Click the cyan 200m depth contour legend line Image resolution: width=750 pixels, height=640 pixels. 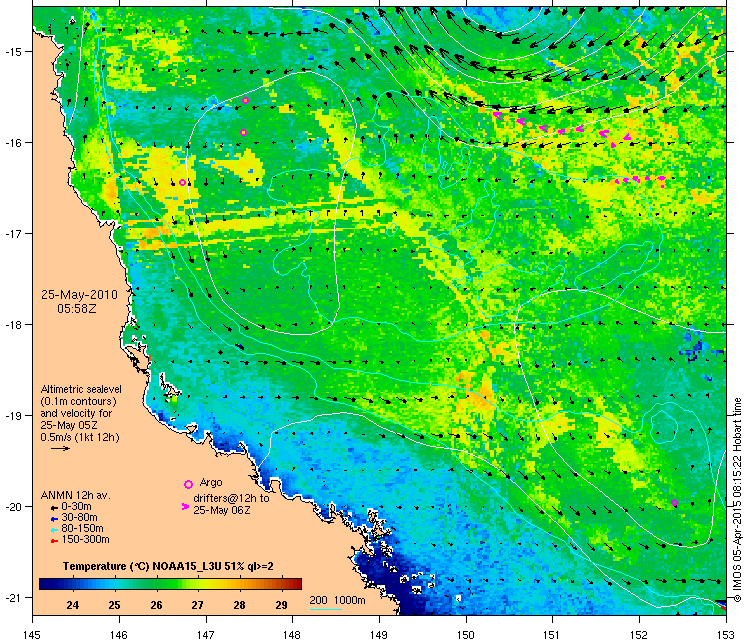click(326, 609)
